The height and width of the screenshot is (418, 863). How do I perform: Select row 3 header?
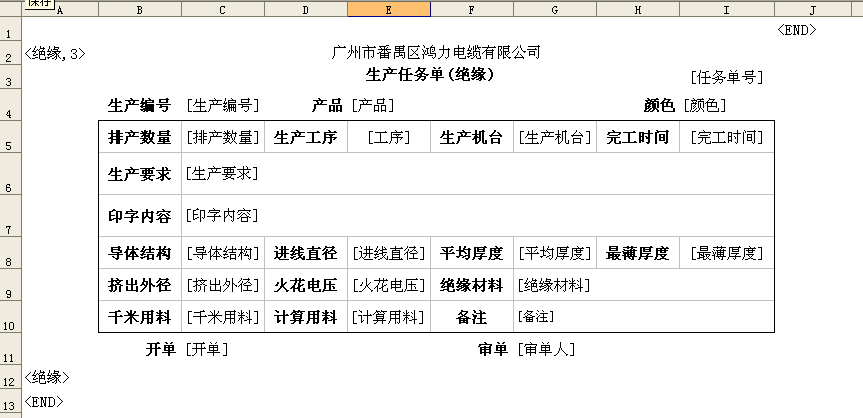(10, 78)
